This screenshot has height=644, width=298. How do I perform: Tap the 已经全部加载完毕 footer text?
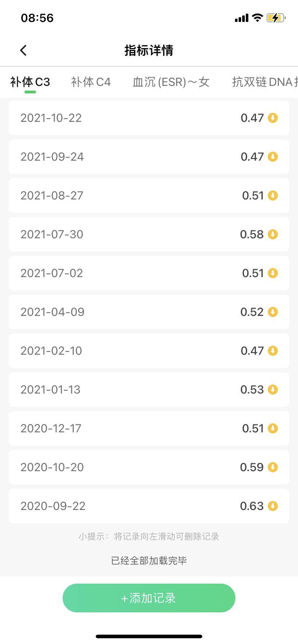[x=149, y=561]
